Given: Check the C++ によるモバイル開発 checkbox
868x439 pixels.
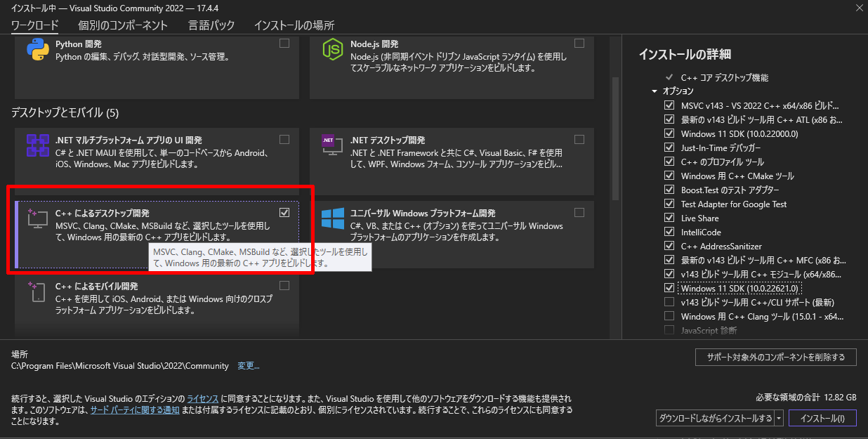Looking at the screenshot, I should pyautogui.click(x=284, y=285).
